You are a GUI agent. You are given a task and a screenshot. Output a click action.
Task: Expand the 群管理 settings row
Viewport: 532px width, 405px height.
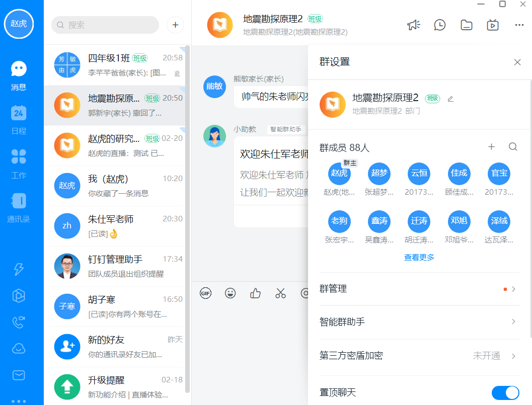tap(419, 289)
